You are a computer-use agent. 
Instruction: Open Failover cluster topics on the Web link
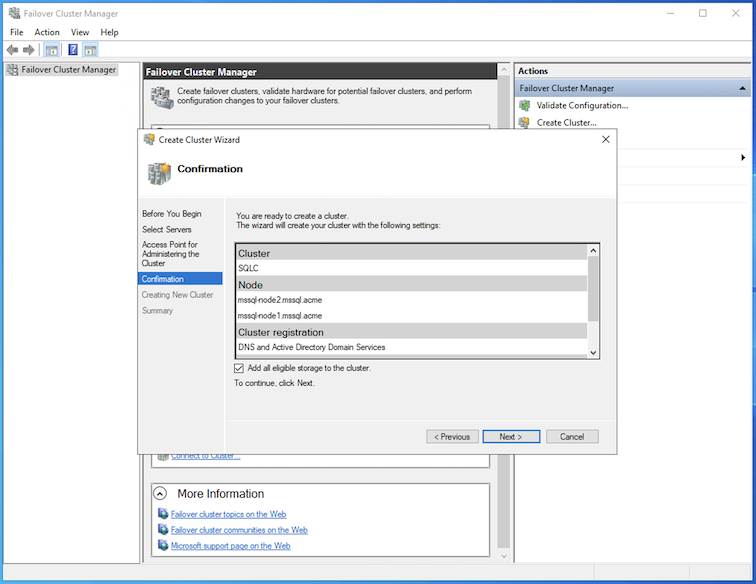click(229, 514)
